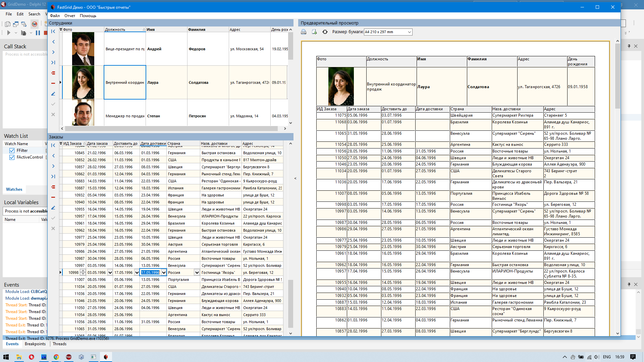
Task: Go to last record in Сотрудники navigator
Action: 53,63
